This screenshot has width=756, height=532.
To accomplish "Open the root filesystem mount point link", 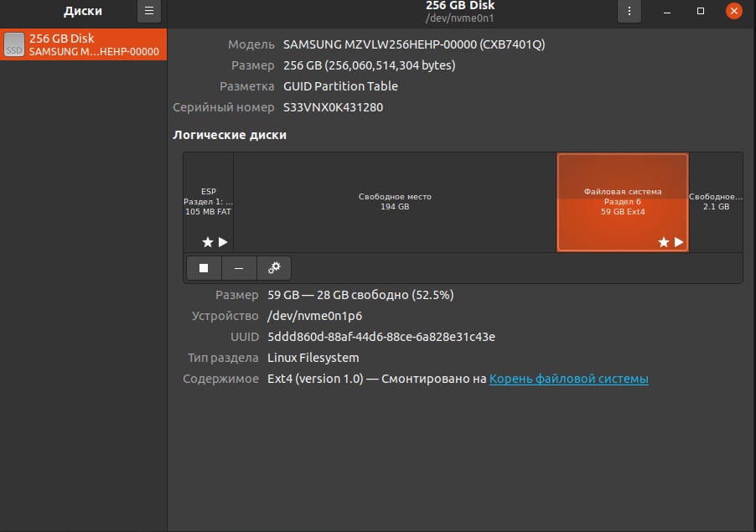I will [568, 379].
